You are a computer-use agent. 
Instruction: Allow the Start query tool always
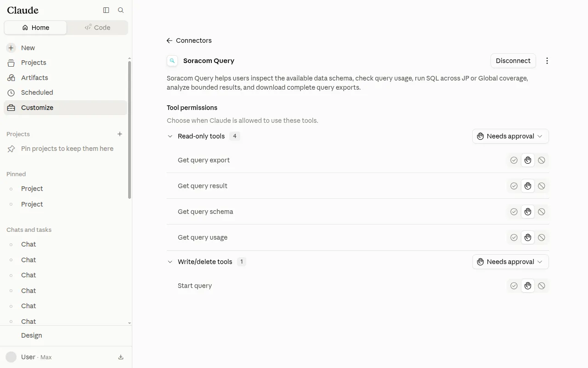click(x=514, y=286)
